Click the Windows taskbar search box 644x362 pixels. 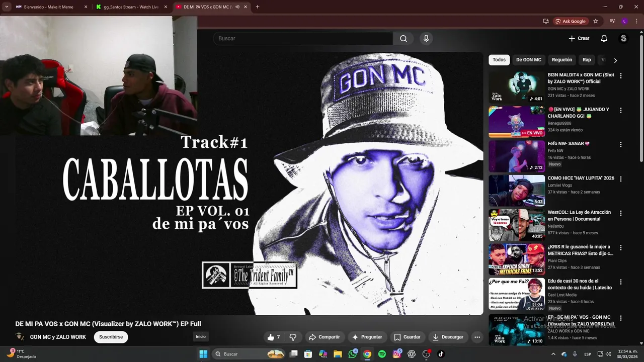click(x=249, y=354)
